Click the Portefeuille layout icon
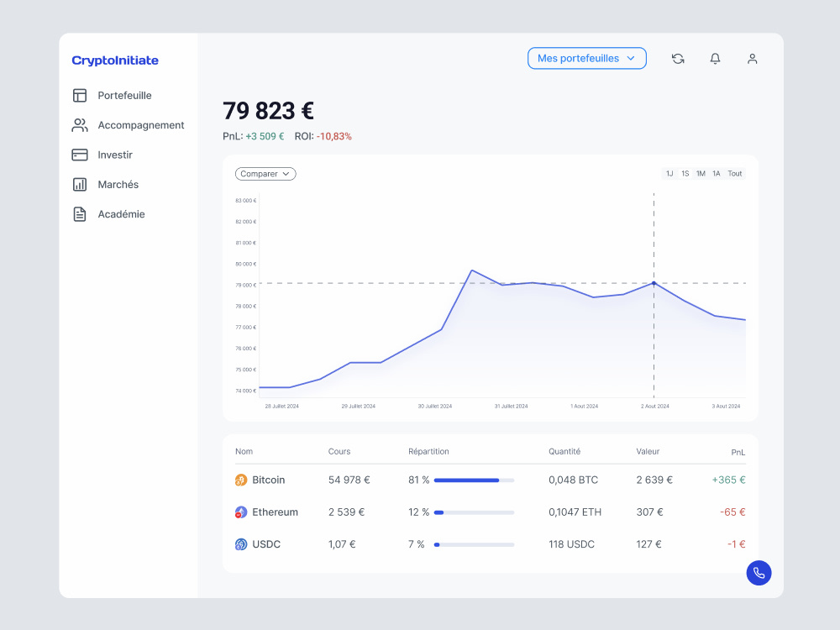The height and width of the screenshot is (630, 840). point(80,96)
